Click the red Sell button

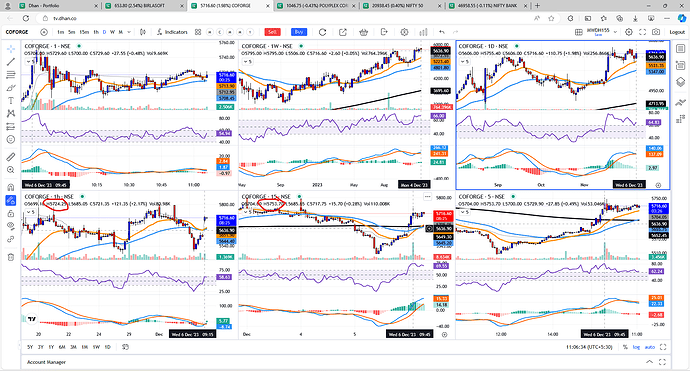(272, 32)
